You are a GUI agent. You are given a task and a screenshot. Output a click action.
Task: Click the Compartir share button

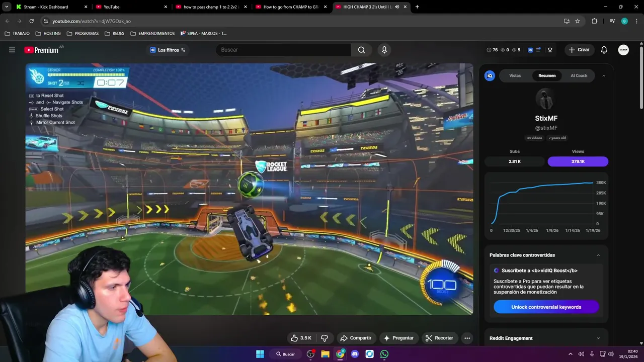click(x=356, y=338)
